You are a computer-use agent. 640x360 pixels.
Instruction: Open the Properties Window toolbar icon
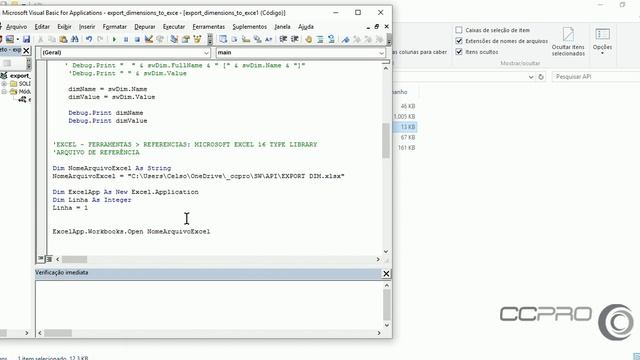(186, 39)
